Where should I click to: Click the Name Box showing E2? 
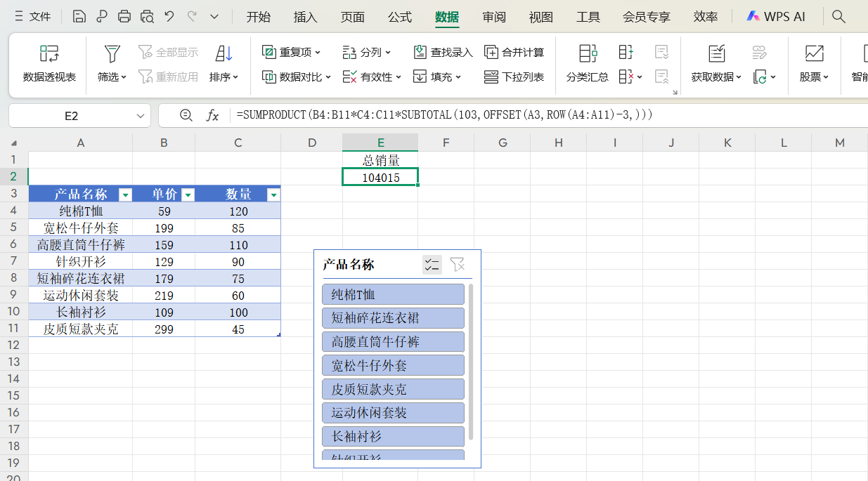pos(70,114)
